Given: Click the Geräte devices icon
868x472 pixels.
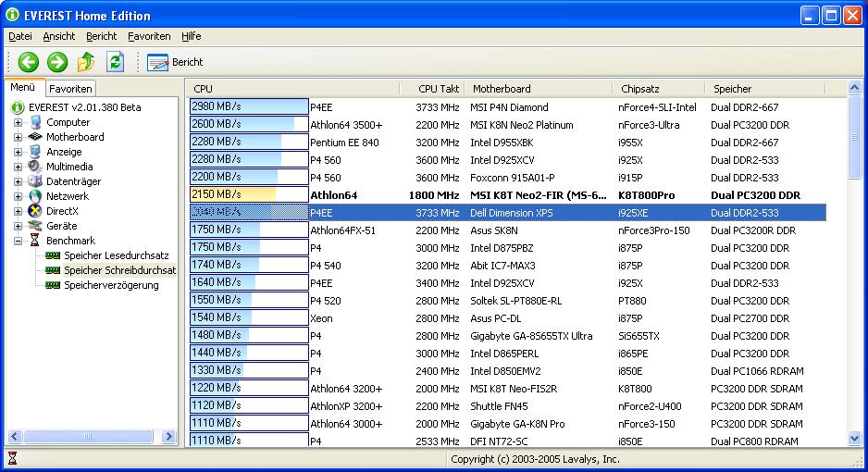Looking at the screenshot, I should point(35,225).
